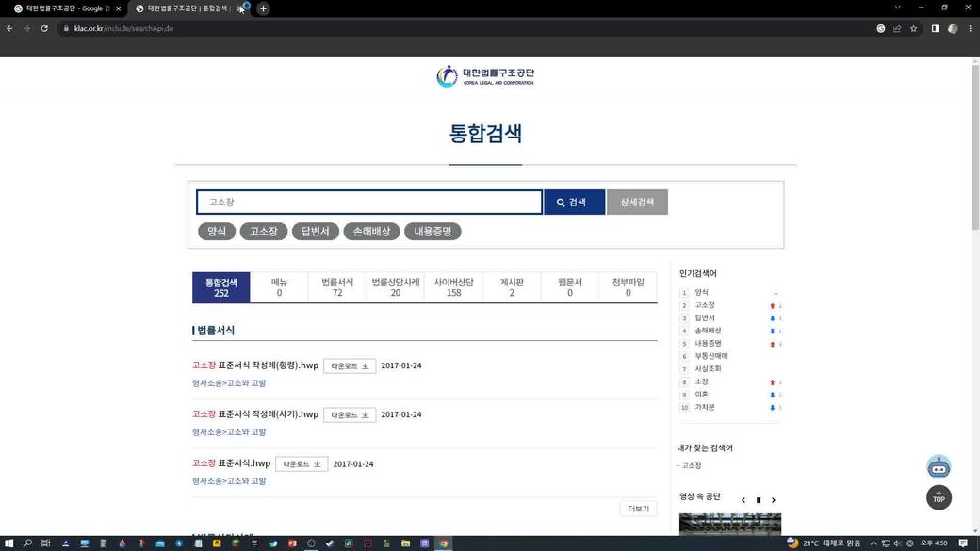Expand results with 더보기 button
The width and height of the screenshot is (980, 551).
pyautogui.click(x=638, y=509)
